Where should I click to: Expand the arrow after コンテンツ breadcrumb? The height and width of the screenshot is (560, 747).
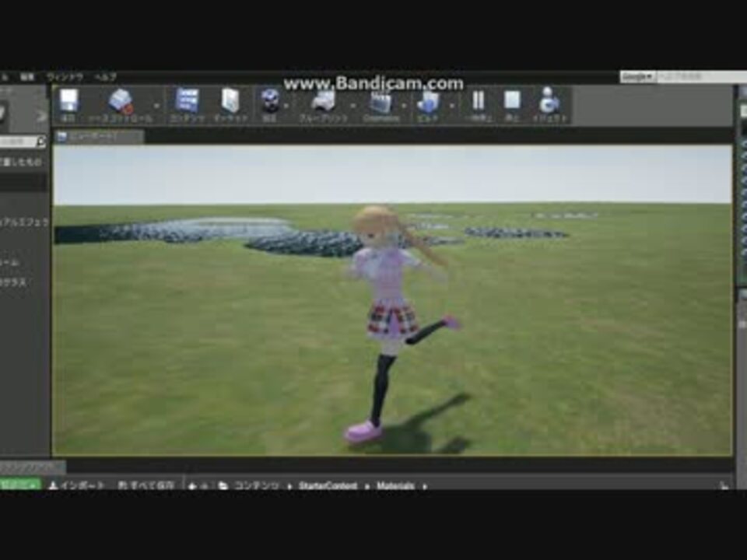[289, 486]
